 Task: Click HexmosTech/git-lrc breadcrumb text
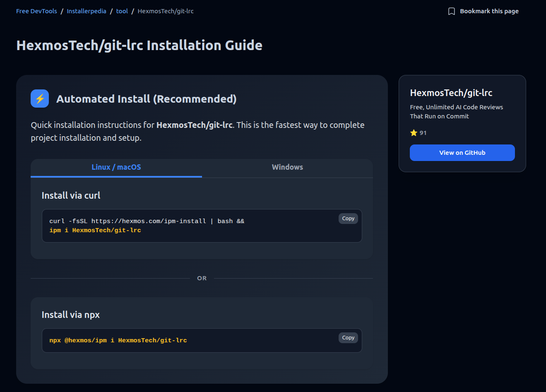[166, 11]
